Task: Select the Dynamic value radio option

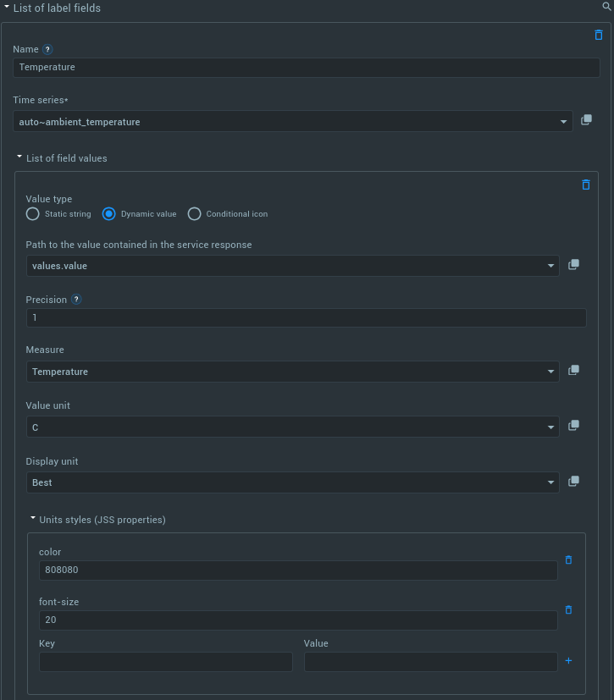Action: (109, 214)
